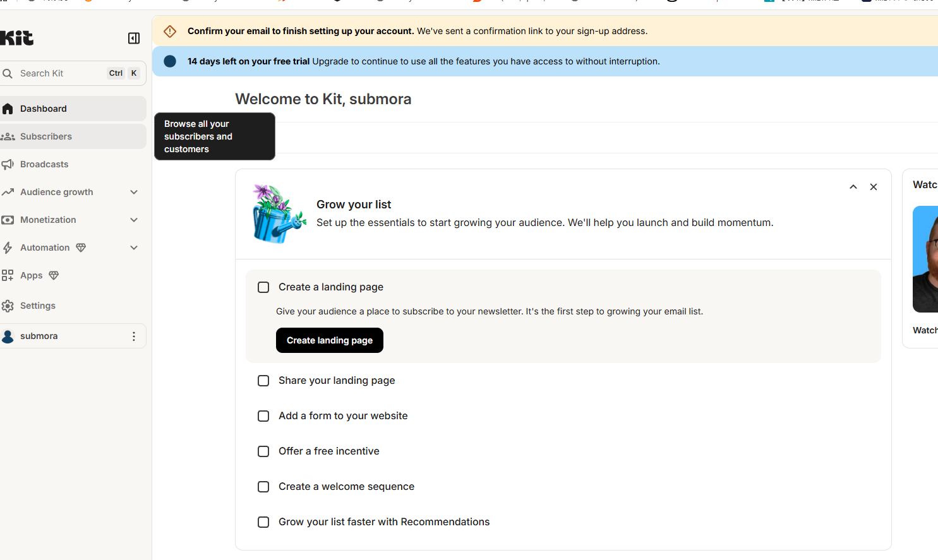Open the Apps sidebar link
Screen dimensions: 938x560
coord(73,275)
